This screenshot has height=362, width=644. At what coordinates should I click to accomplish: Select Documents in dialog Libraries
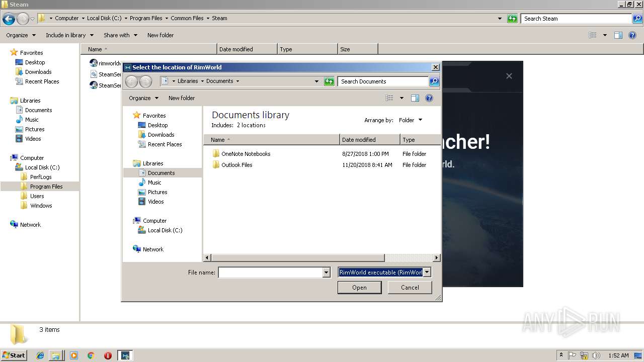(x=161, y=173)
